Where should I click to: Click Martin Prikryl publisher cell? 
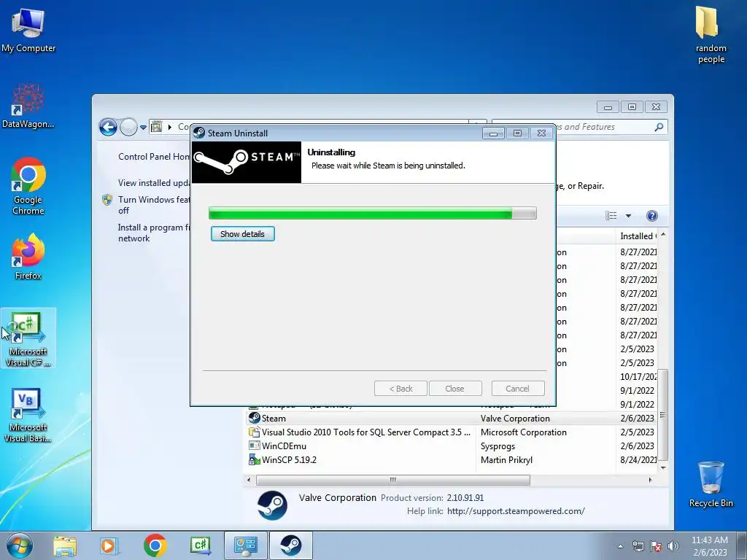(506, 459)
